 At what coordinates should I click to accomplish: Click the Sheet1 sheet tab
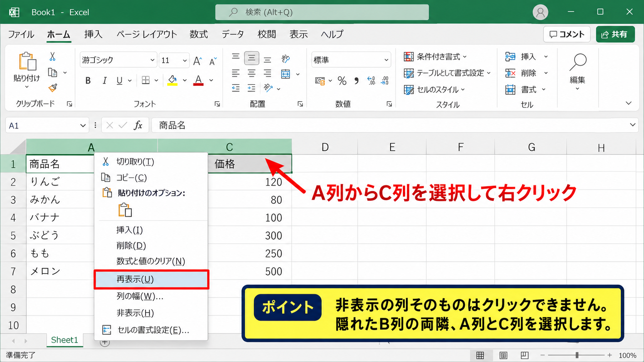[x=65, y=340]
